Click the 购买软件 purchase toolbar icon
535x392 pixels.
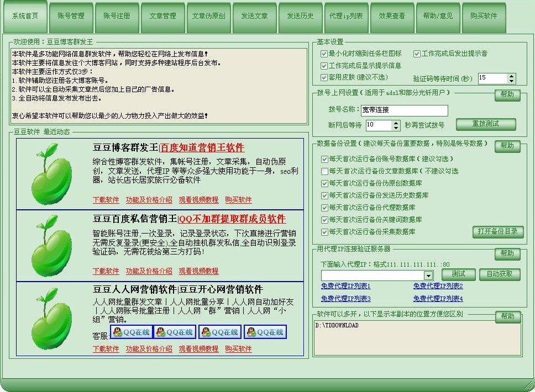[482, 17]
